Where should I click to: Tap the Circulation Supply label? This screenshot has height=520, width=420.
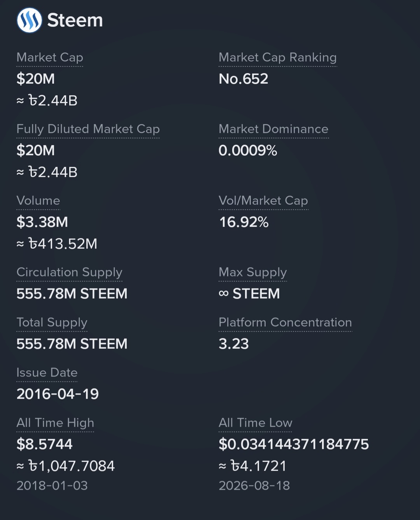click(x=69, y=272)
